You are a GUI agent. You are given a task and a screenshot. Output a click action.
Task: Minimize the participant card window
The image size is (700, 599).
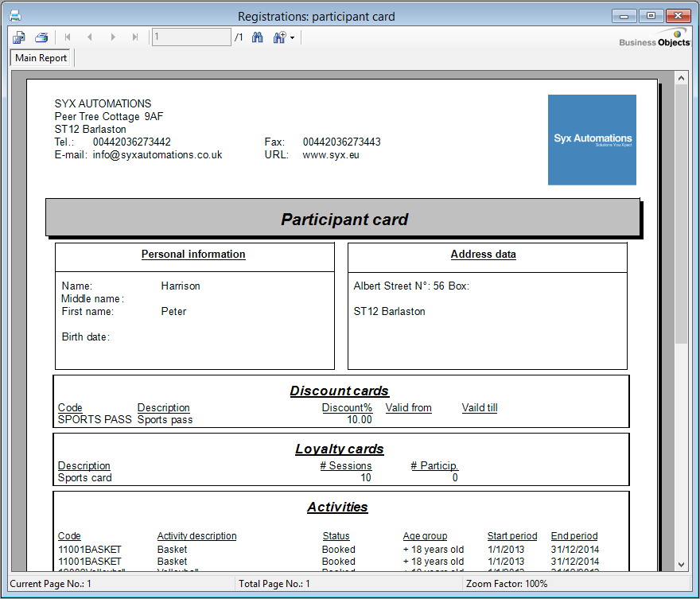624,16
